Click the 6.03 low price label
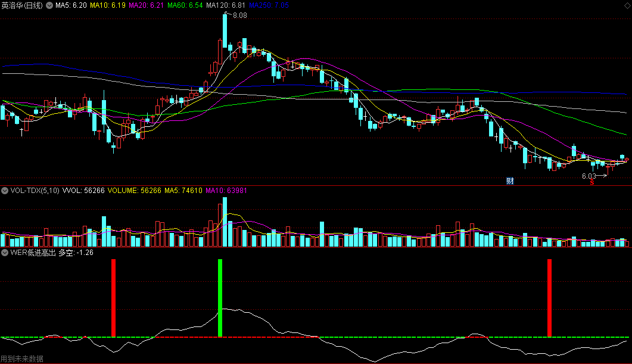This screenshot has width=632, height=364. pos(589,176)
